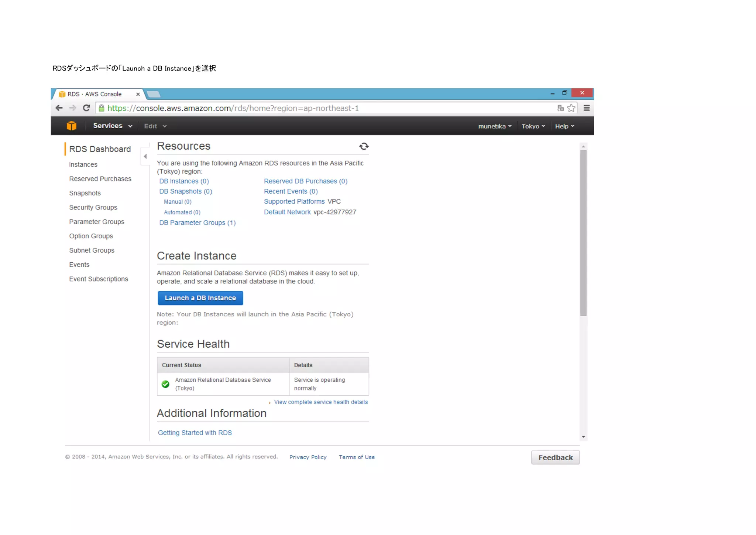Restore the browser window size
This screenshot has width=756, height=535.
(x=564, y=93)
